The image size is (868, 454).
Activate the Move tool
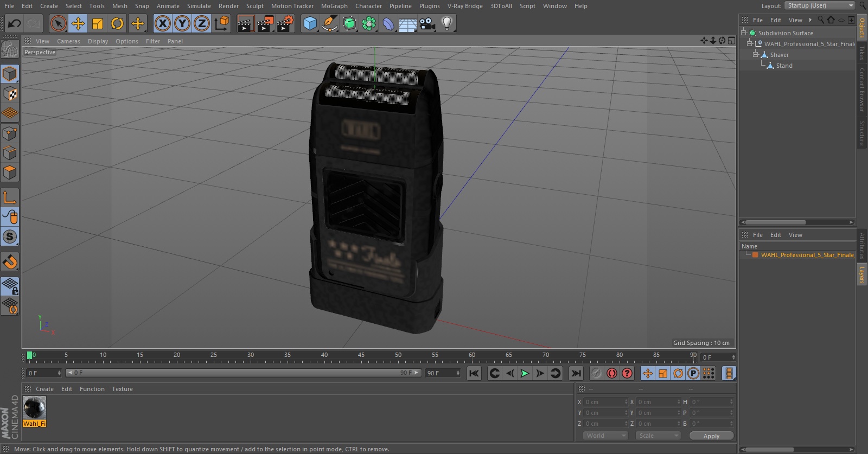(78, 23)
